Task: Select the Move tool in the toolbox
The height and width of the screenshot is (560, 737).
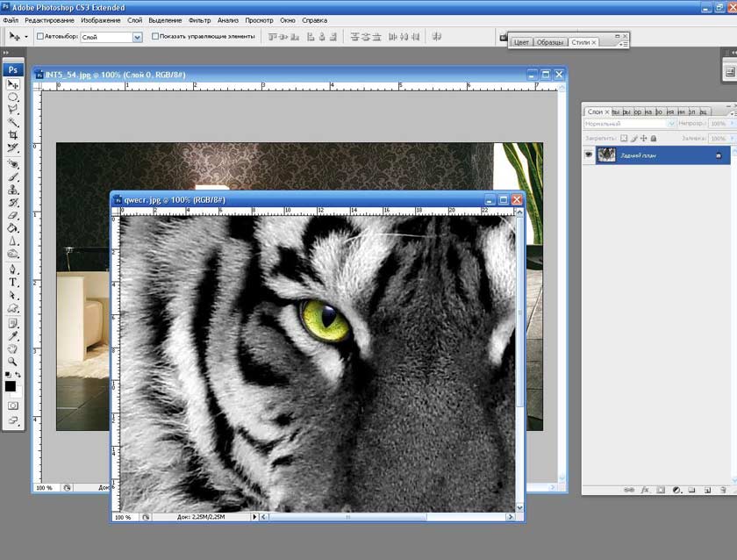Action: 13,84
